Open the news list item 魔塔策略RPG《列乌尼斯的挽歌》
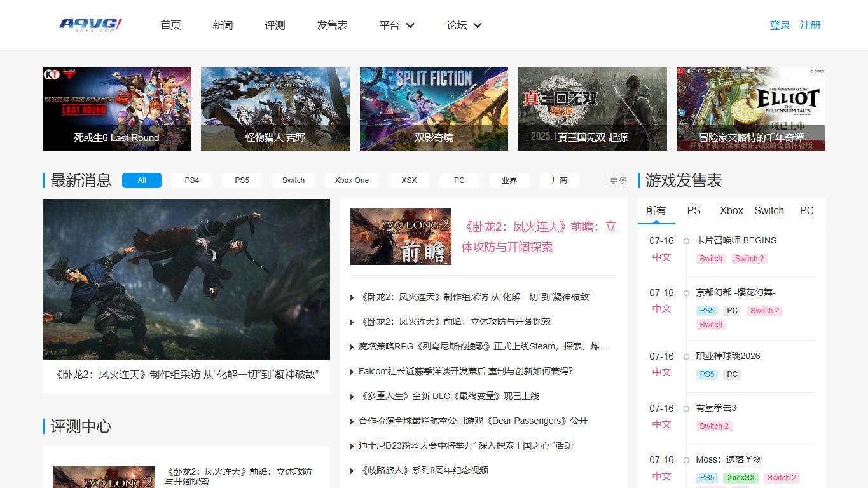This screenshot has width=868, height=488. pos(483,347)
